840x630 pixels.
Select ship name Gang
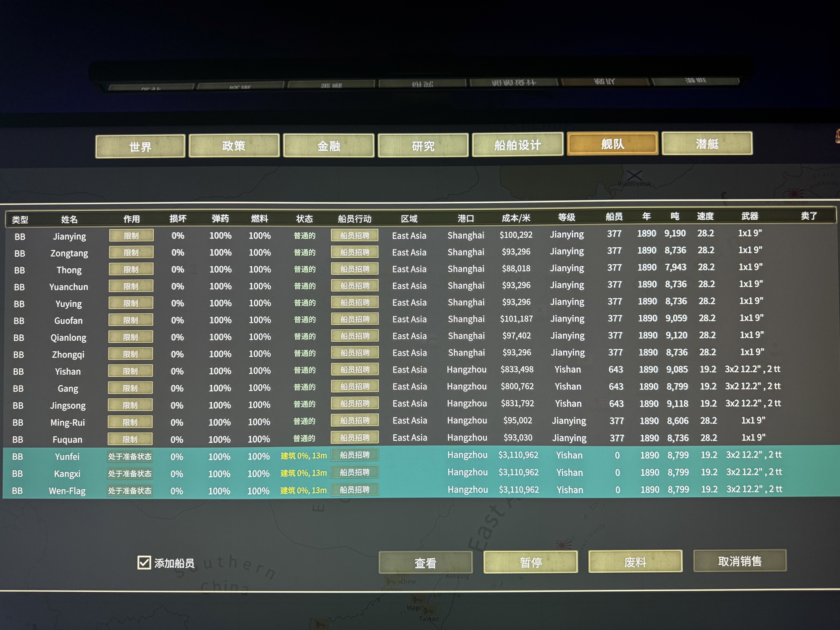[68, 388]
